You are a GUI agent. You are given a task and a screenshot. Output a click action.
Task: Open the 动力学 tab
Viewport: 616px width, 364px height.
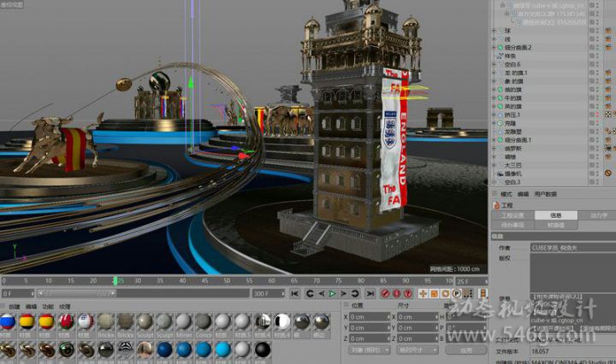[598, 215]
